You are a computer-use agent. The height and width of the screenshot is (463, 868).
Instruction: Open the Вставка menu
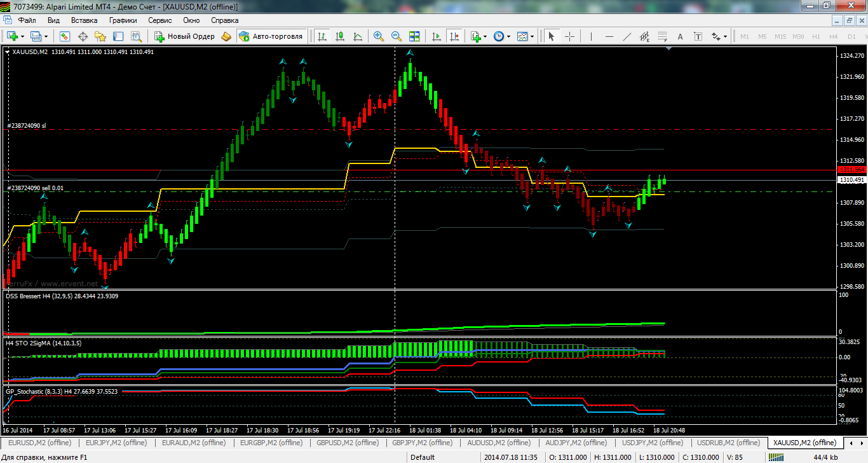click(x=84, y=20)
